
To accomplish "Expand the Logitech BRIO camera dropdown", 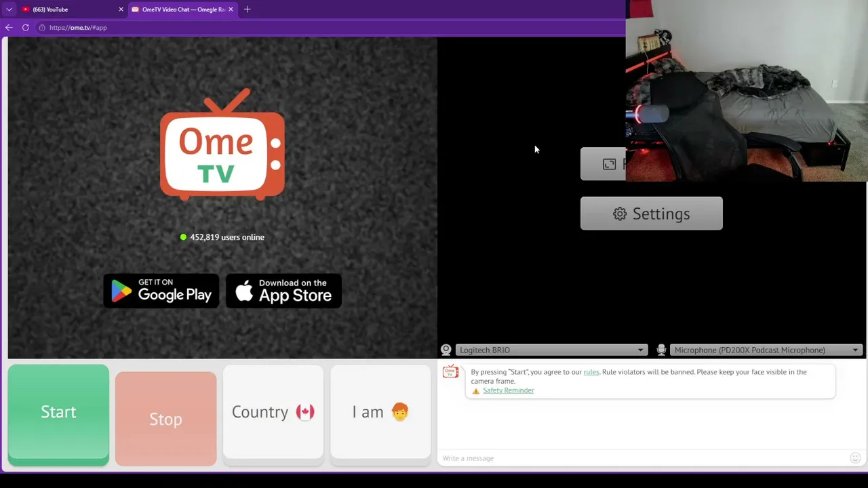I will coord(551,350).
